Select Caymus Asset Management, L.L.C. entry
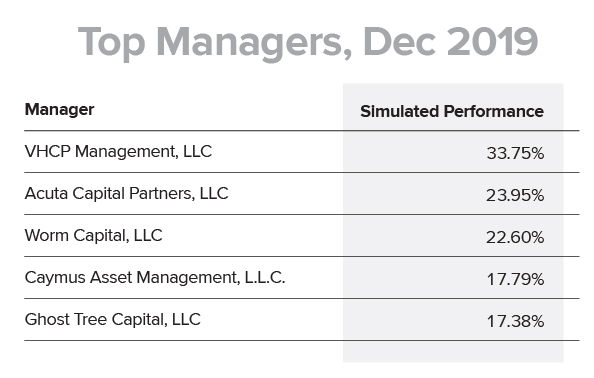This screenshot has width=594, height=378. click(155, 278)
